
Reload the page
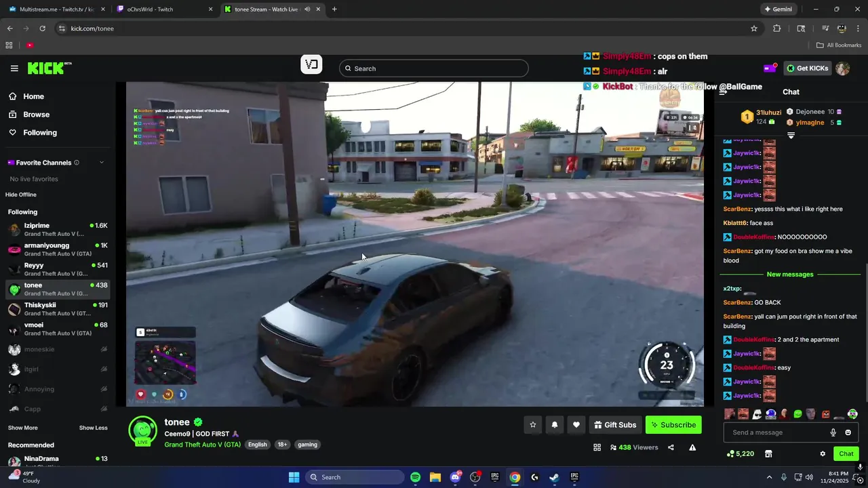[x=42, y=28]
